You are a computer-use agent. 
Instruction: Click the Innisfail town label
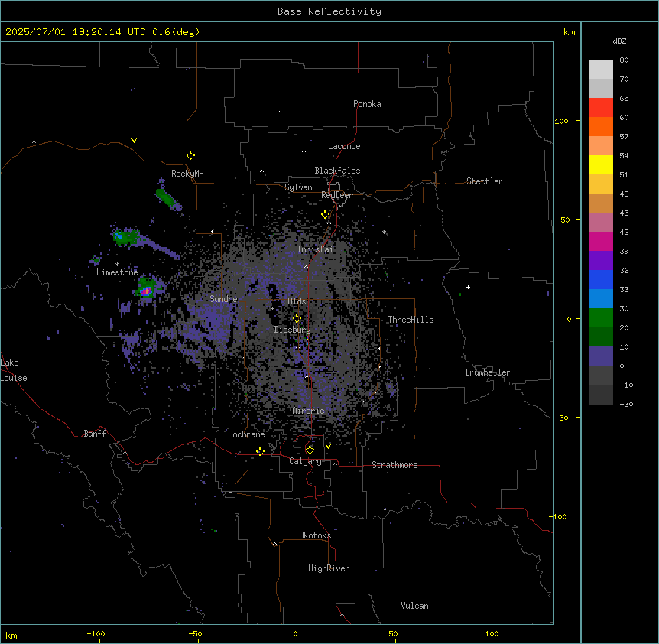click(317, 249)
